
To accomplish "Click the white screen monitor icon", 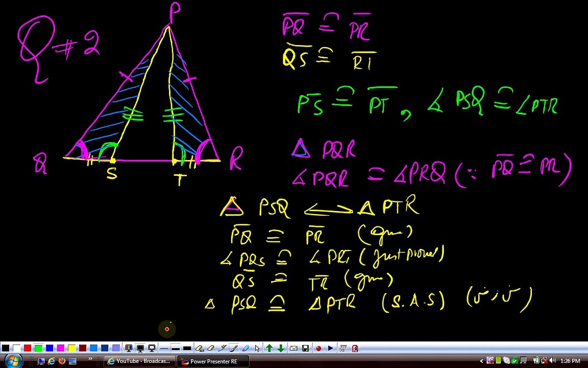I will [152, 348].
